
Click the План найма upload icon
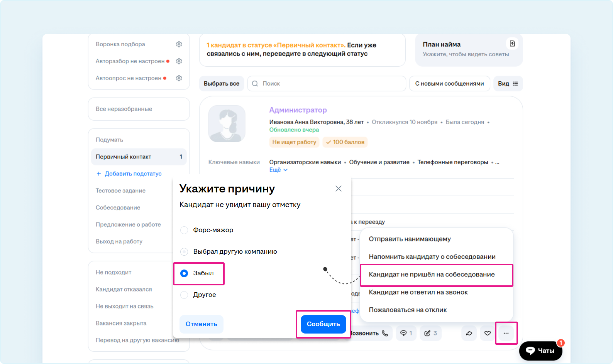(512, 44)
